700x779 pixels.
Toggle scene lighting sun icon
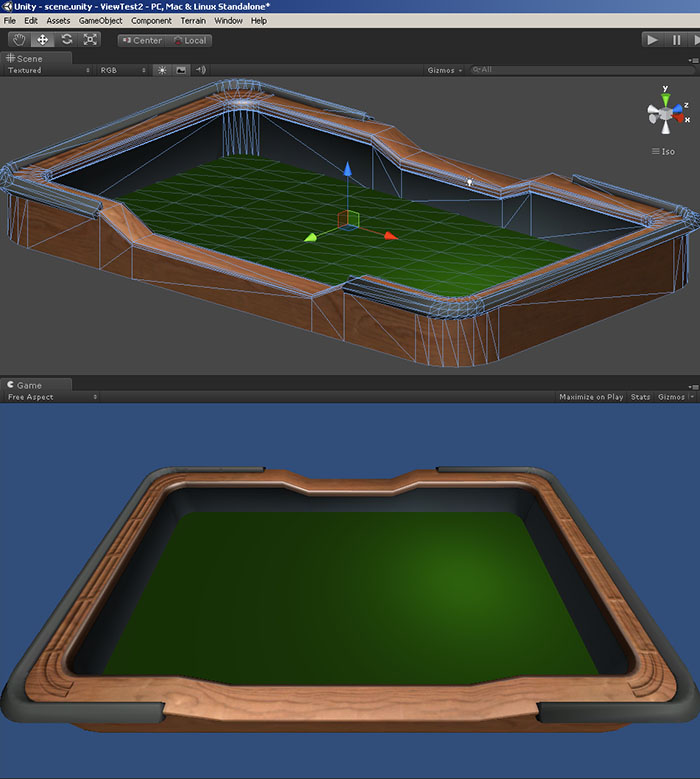162,70
